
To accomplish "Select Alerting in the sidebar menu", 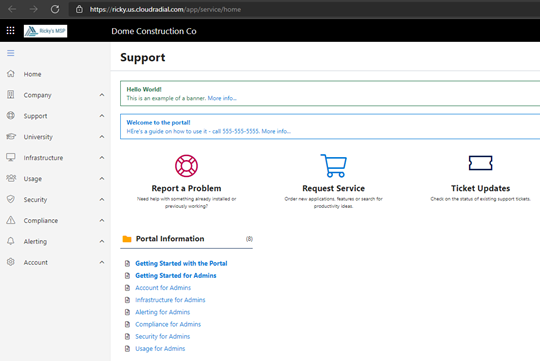I will click(35, 241).
